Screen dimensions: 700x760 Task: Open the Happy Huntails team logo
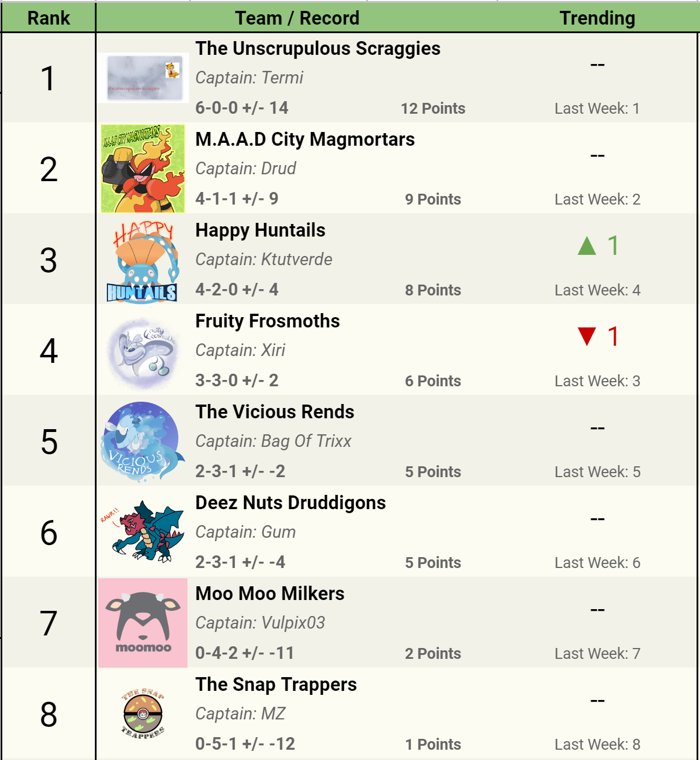[143, 261]
